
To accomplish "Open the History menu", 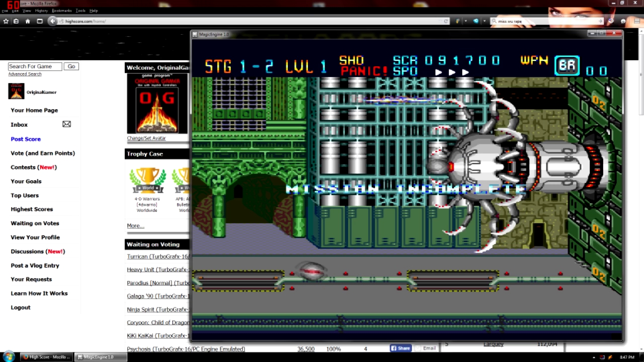I will [x=41, y=11].
